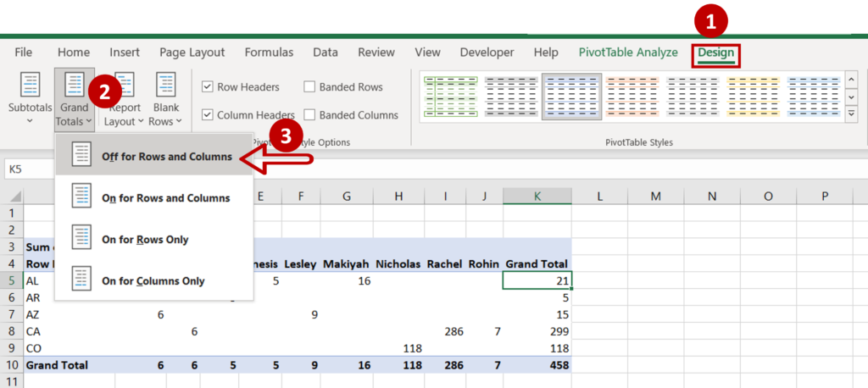Image resolution: width=868 pixels, height=388 pixels.
Task: Select the light blue rightmost PivotTable style
Action: pyautogui.click(x=813, y=96)
